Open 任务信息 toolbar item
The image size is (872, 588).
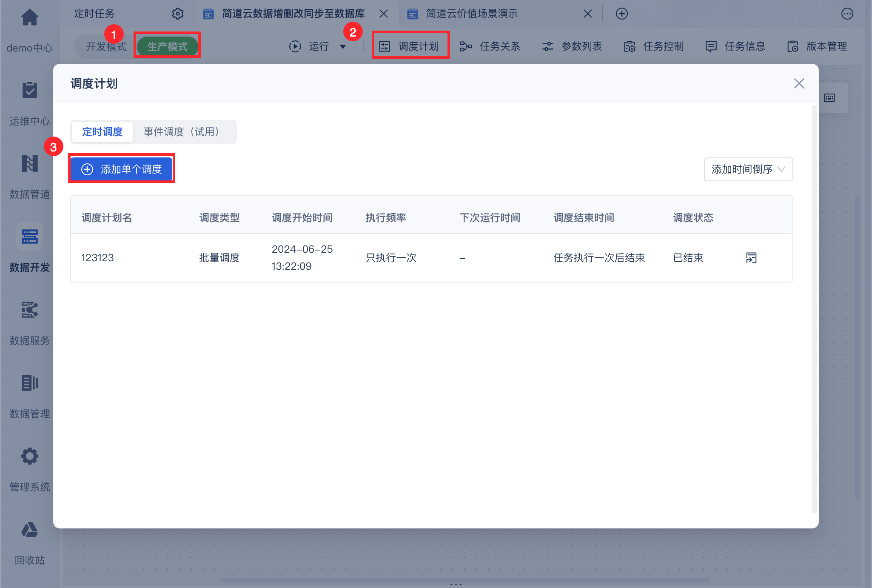pos(735,46)
